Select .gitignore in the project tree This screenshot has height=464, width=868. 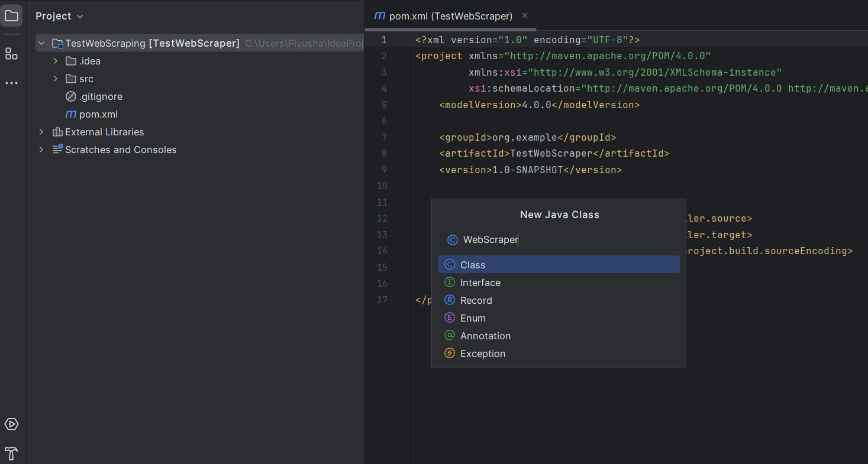[101, 96]
